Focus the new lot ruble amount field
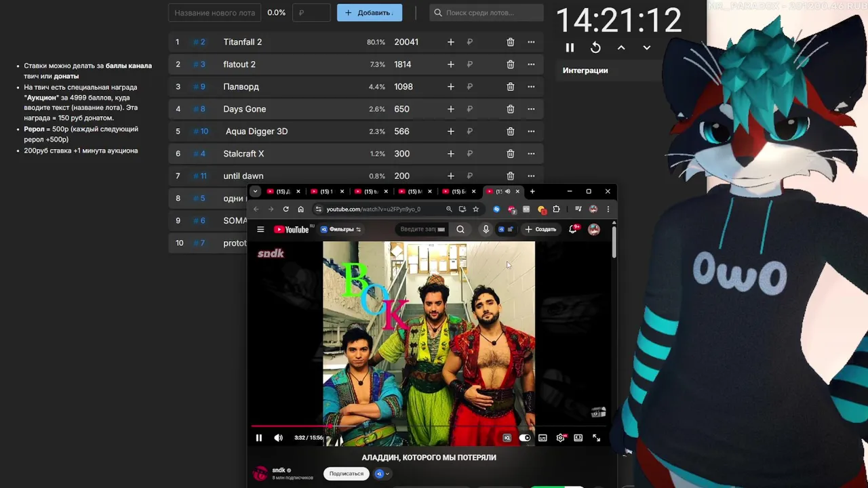868x488 pixels. tap(311, 12)
